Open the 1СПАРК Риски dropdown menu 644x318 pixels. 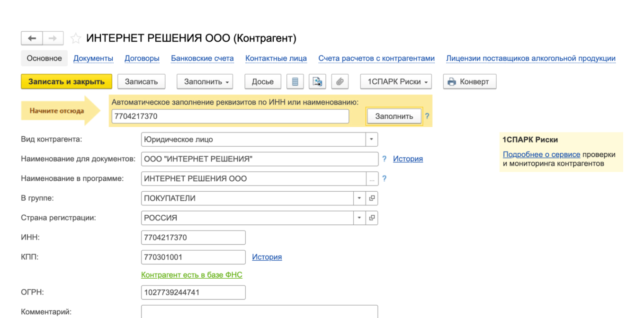(425, 81)
